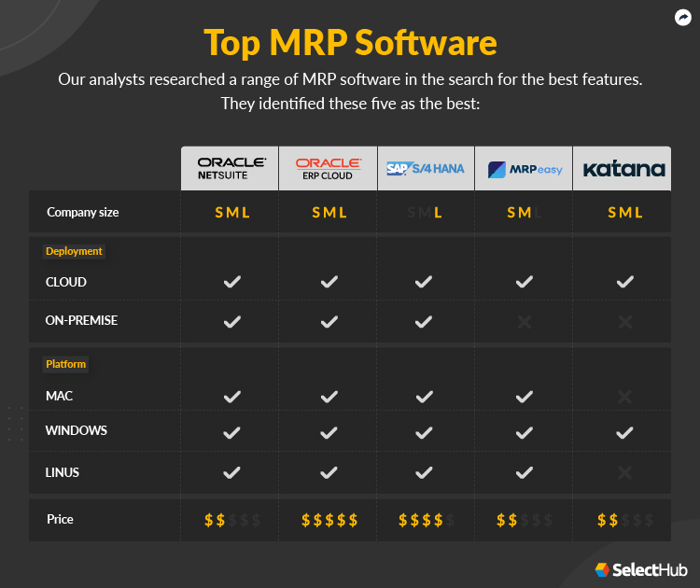
Task: Click the MAC row label
Action: (59, 396)
